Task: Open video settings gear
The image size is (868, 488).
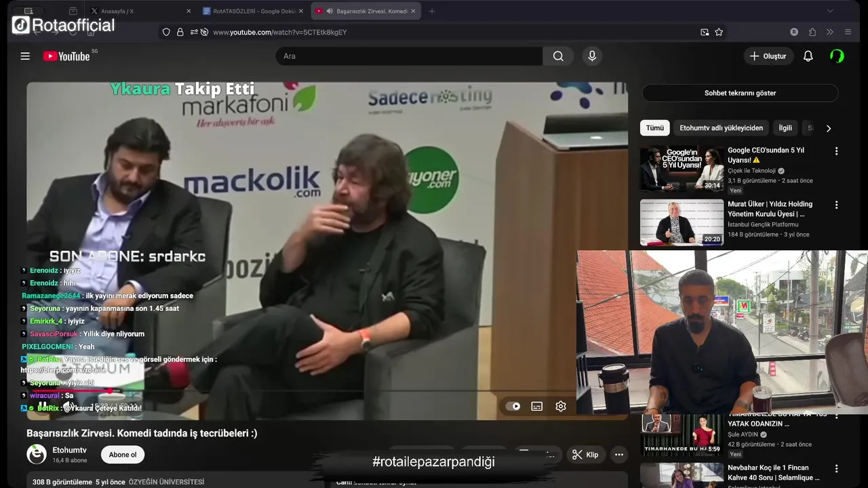Action: click(x=561, y=406)
